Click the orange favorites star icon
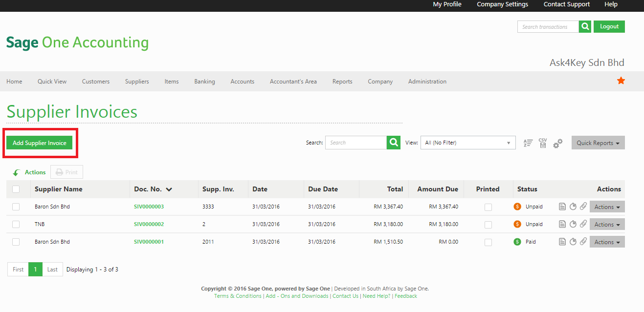This screenshot has width=644, height=312. tap(621, 81)
